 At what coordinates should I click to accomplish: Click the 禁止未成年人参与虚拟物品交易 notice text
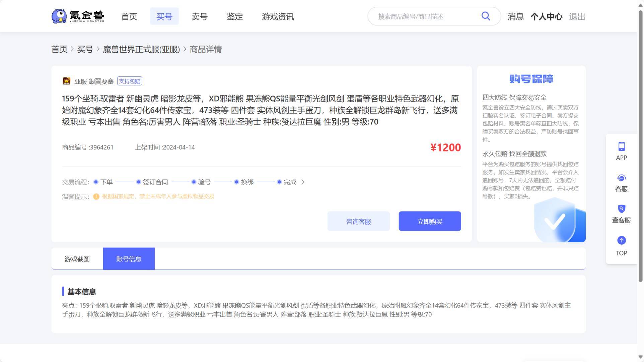177,196
